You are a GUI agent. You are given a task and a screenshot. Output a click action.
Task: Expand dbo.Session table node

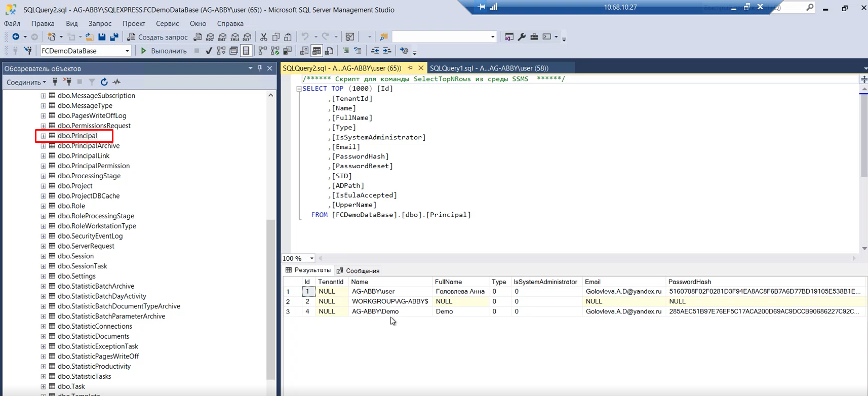[x=43, y=256]
